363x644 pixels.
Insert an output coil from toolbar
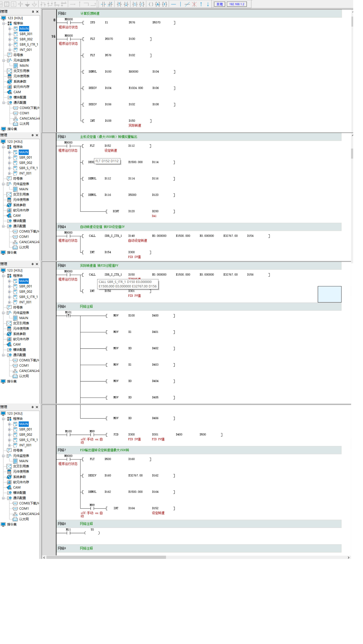151,4
